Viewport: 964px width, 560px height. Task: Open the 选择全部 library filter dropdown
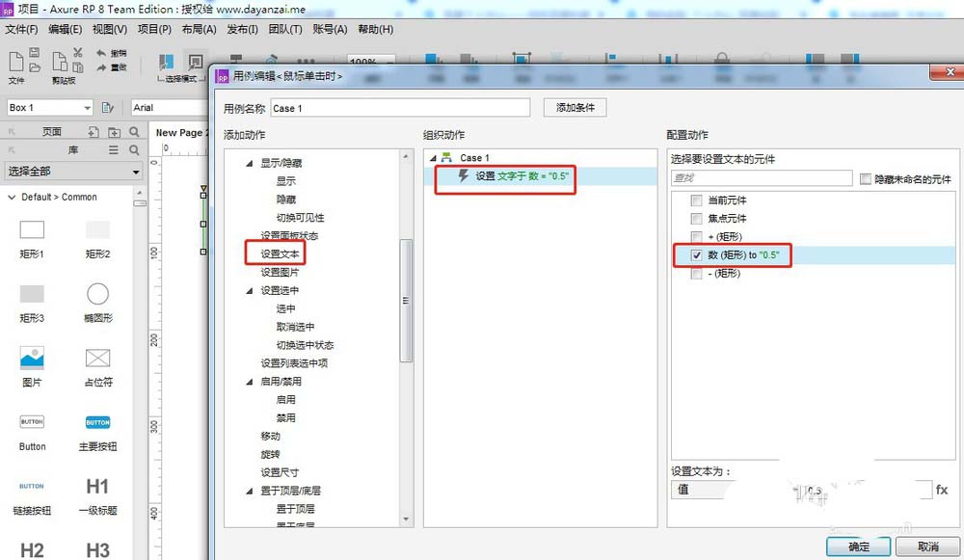pyautogui.click(x=74, y=172)
